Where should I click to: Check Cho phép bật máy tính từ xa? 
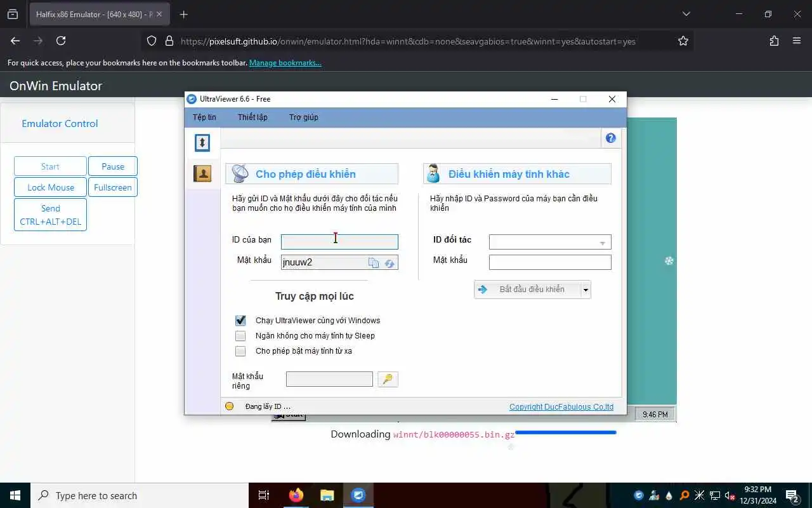click(240, 351)
